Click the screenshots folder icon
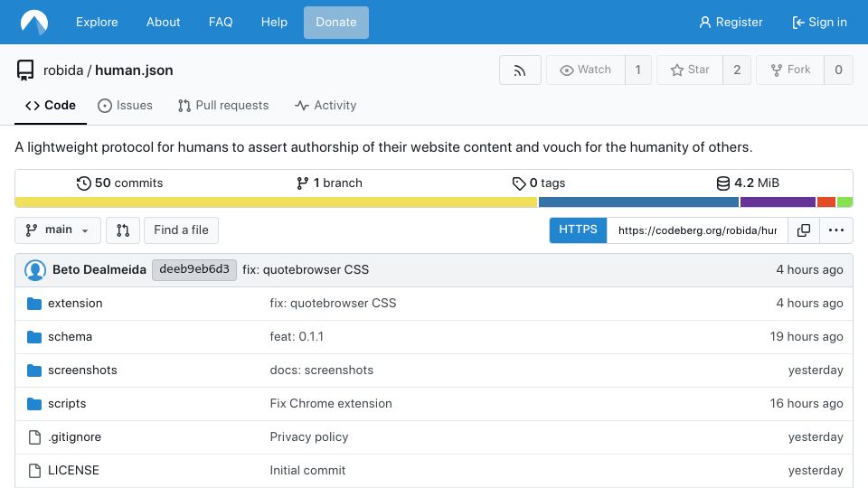Viewport: 868px width, 488px height. coord(34,371)
